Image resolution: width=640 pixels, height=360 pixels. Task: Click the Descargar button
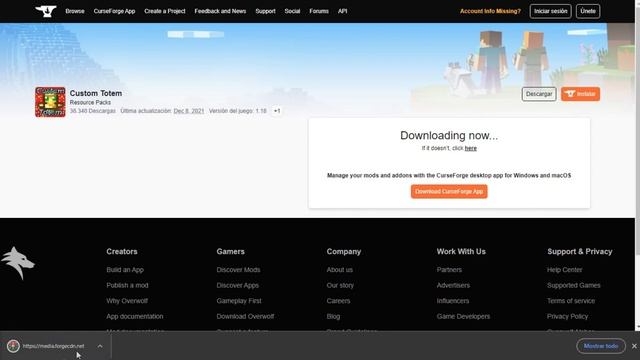pyautogui.click(x=539, y=94)
